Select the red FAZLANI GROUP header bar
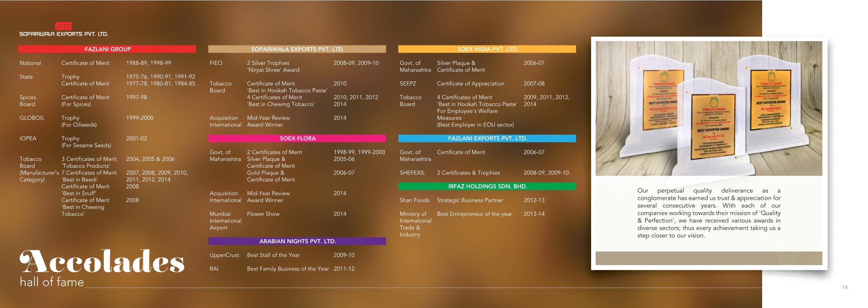The image size is (868, 308). click(x=107, y=49)
